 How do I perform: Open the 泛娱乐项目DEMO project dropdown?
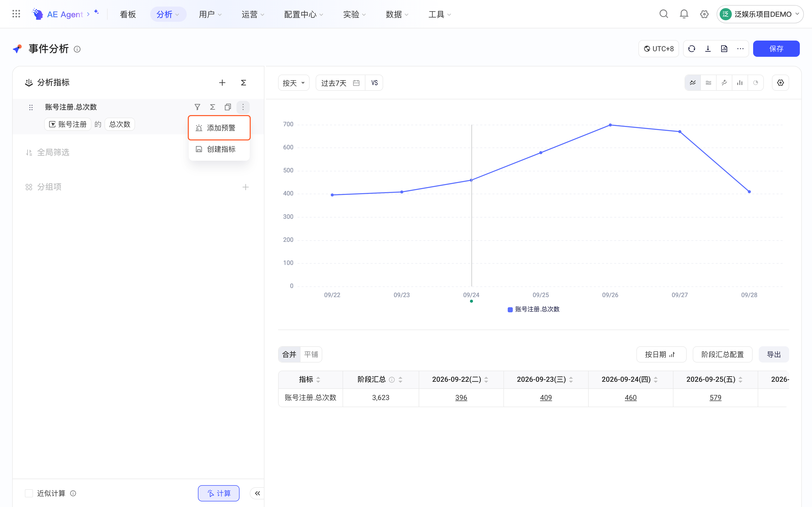click(x=760, y=14)
